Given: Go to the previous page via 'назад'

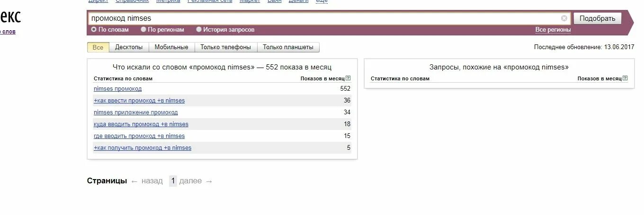Looking at the screenshot, I should point(152,181).
